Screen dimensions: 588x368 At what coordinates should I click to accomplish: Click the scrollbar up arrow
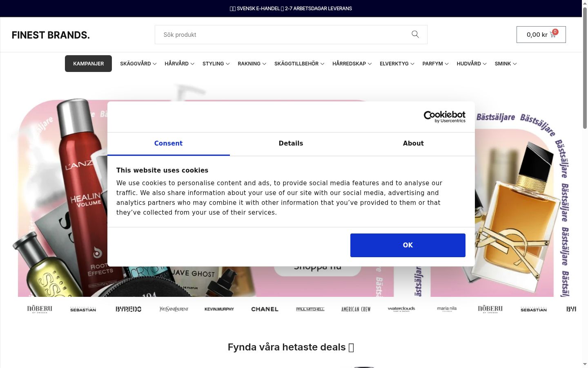click(x=585, y=3)
